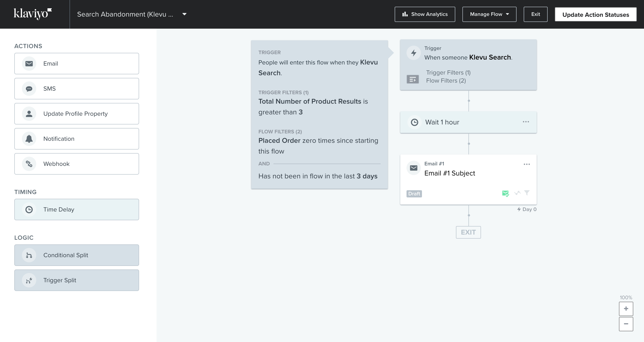This screenshot has height=342, width=644.
Task: Select the SMS speech bubble icon
Action: [29, 89]
